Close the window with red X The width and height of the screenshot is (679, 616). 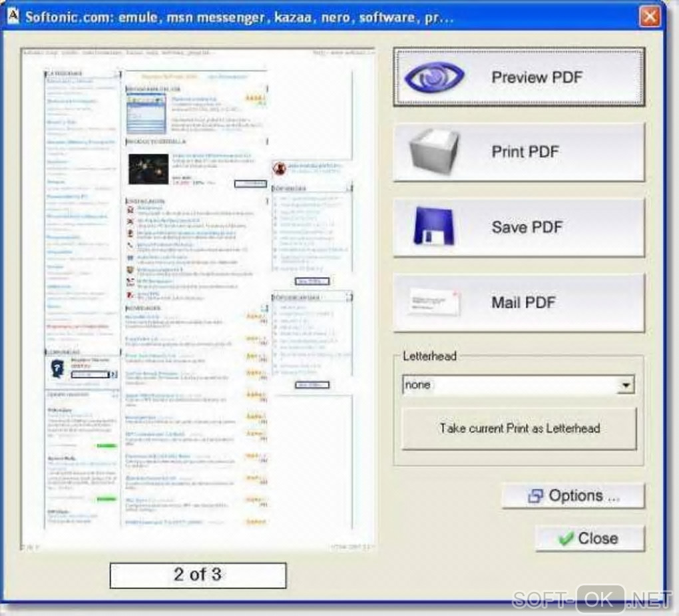tap(650, 17)
